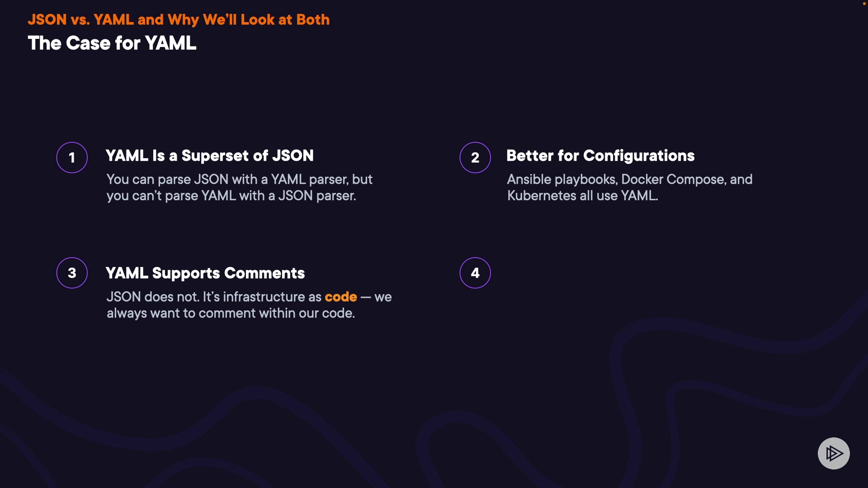
Task: Click the small orange dot indicator
Action: (x=864, y=4)
